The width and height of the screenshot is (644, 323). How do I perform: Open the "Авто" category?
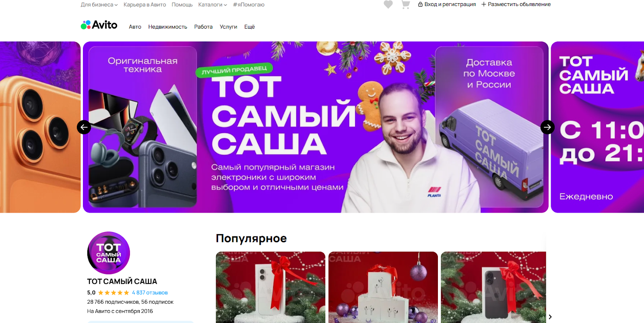pos(135,27)
